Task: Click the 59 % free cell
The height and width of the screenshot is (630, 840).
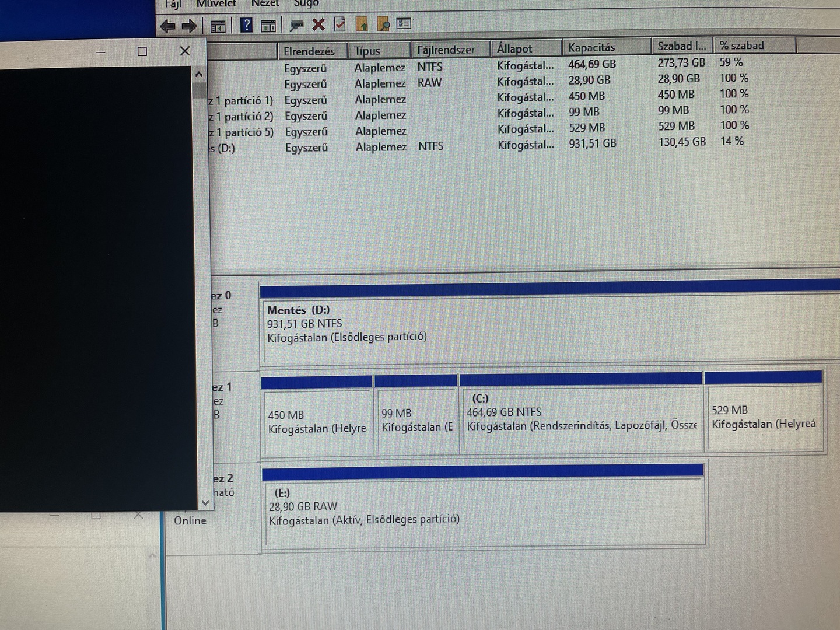Action: point(731,62)
